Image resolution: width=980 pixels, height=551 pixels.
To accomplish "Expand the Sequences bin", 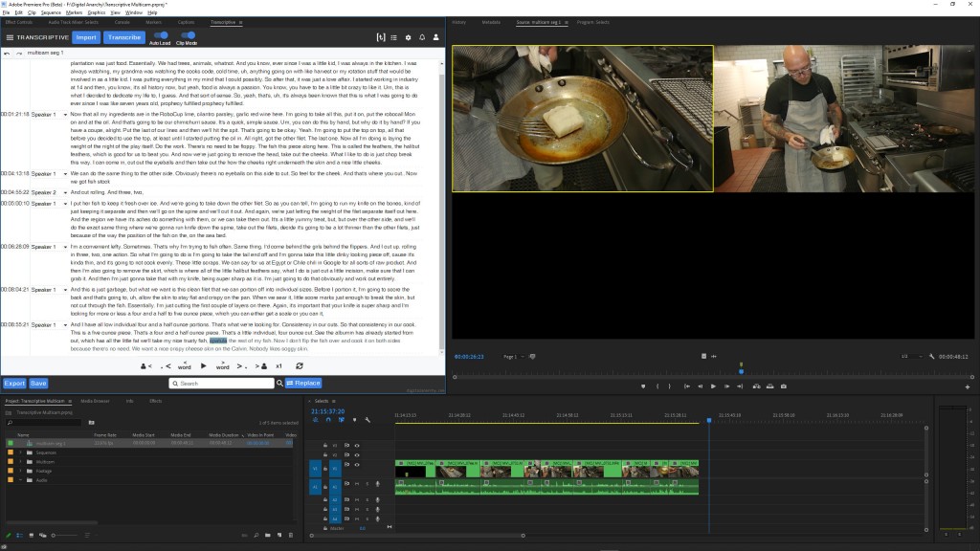I will click(21, 452).
